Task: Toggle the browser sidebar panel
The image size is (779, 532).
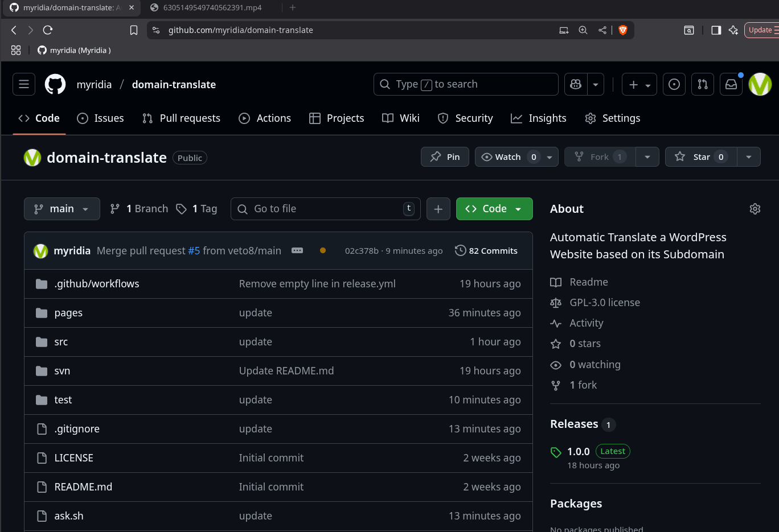Action: click(x=716, y=30)
